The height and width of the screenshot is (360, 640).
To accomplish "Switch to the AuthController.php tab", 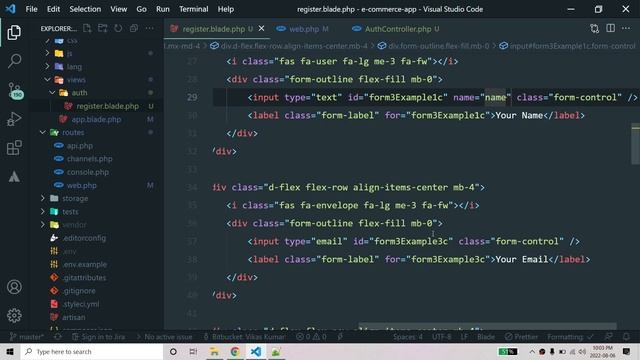I will [398, 29].
